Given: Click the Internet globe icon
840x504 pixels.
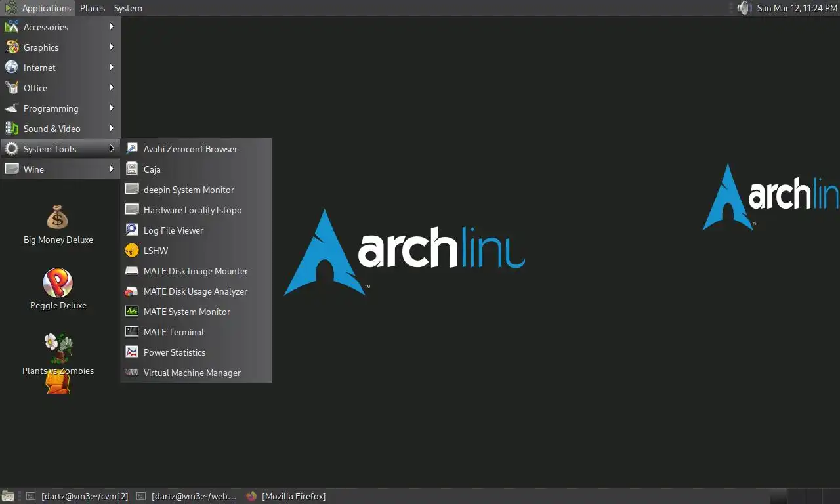Looking at the screenshot, I should (12, 68).
